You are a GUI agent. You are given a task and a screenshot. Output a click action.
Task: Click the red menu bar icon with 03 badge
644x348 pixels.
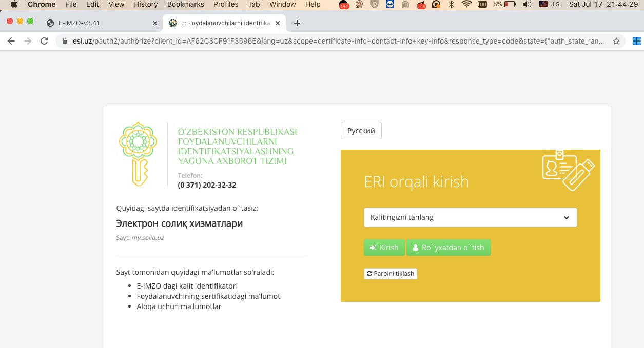[421, 5]
